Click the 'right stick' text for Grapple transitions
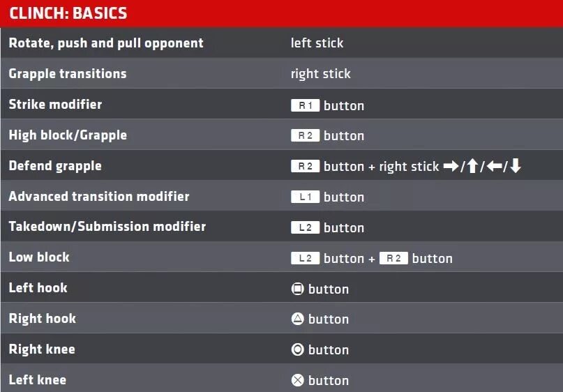 320,74
